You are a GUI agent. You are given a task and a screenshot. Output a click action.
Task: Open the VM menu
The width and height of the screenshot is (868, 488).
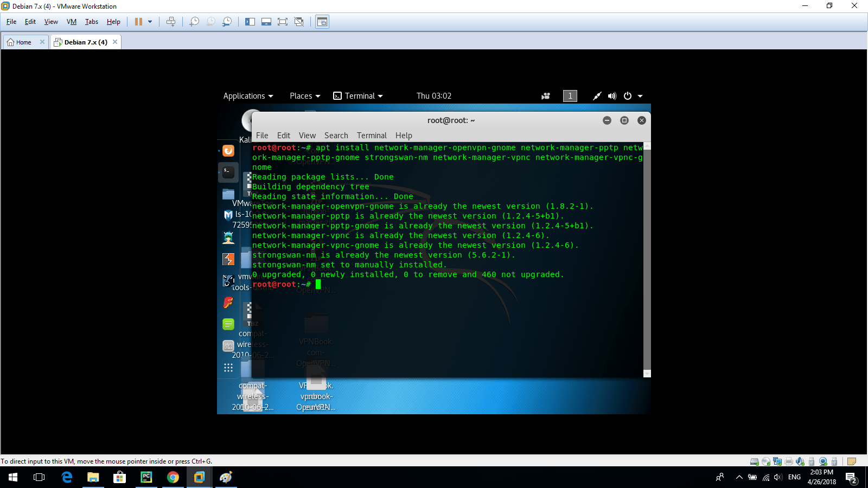pos(72,22)
